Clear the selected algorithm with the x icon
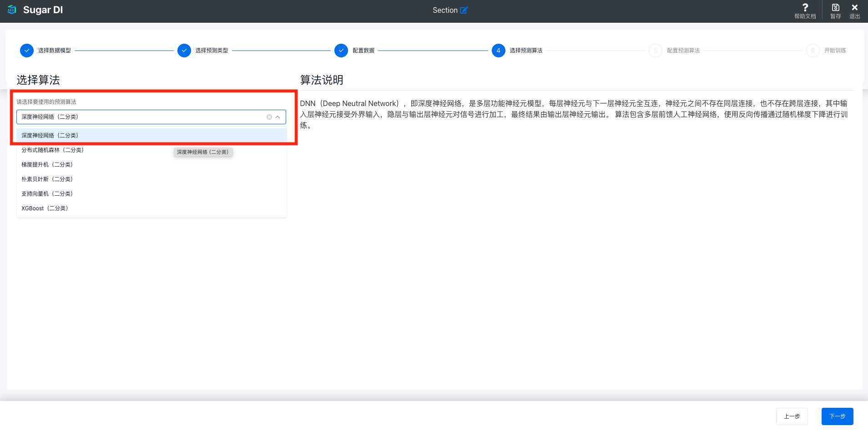The width and height of the screenshot is (868, 431). click(x=269, y=117)
